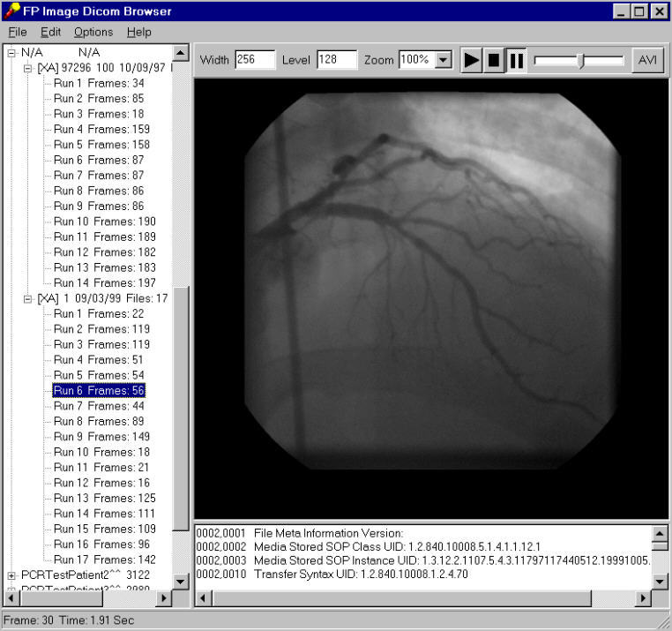Stop playback with the square Stop button

[494, 61]
